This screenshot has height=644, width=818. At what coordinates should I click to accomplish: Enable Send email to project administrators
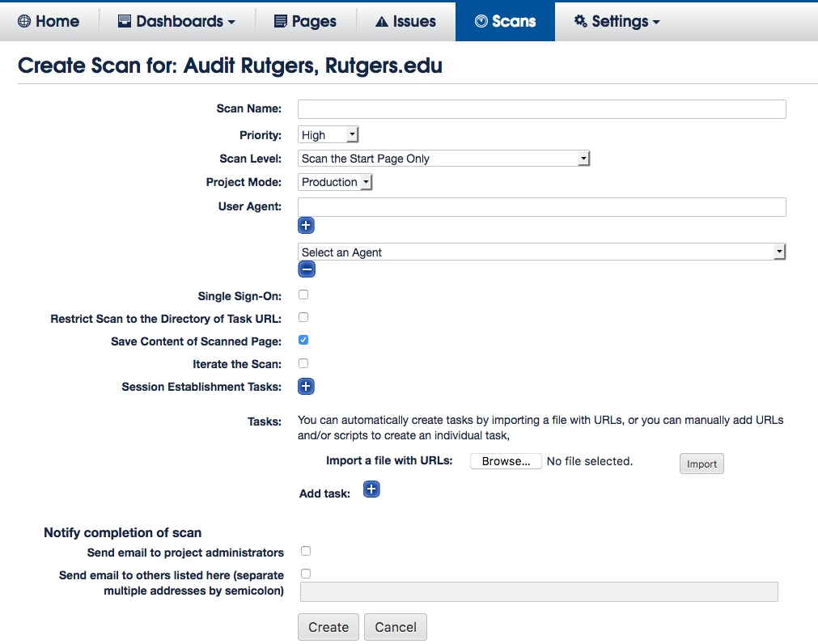coord(306,552)
